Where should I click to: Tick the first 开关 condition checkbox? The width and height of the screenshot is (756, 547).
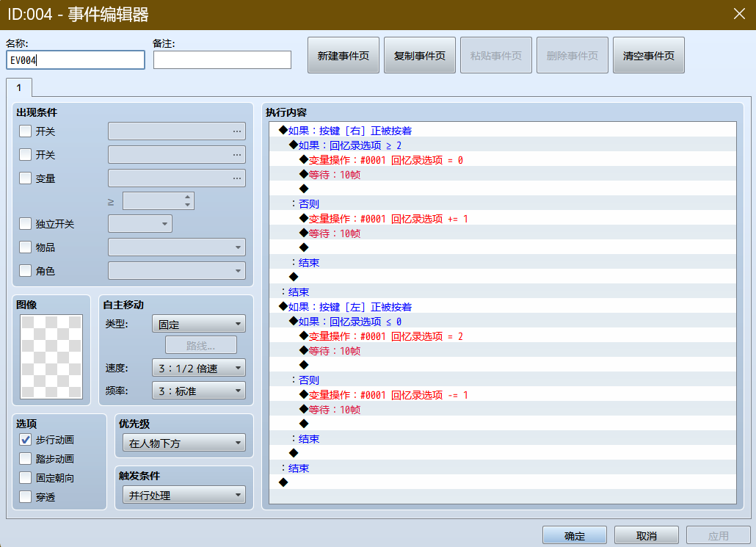(x=25, y=131)
